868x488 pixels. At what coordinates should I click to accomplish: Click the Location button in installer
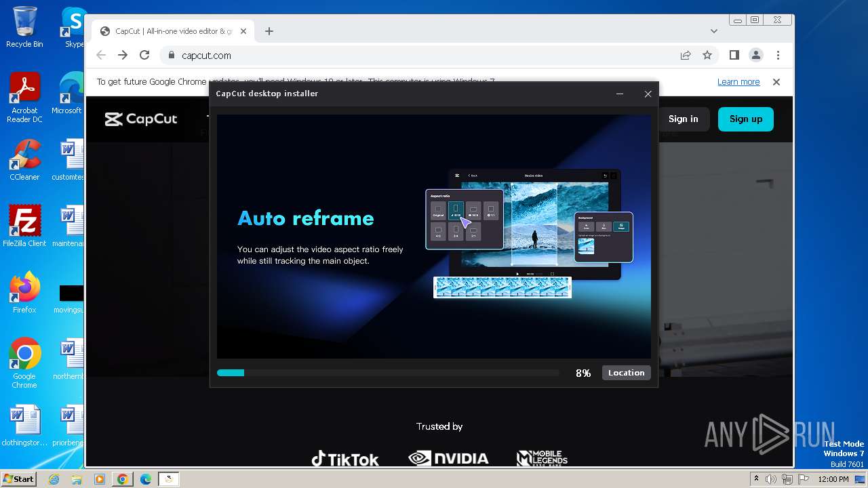click(x=626, y=373)
